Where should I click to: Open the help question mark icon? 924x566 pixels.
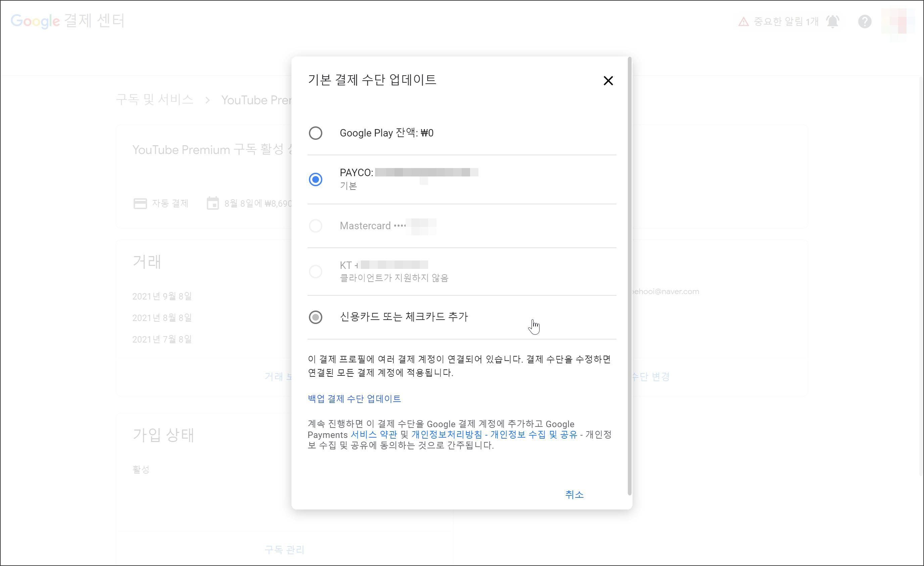coord(864,22)
